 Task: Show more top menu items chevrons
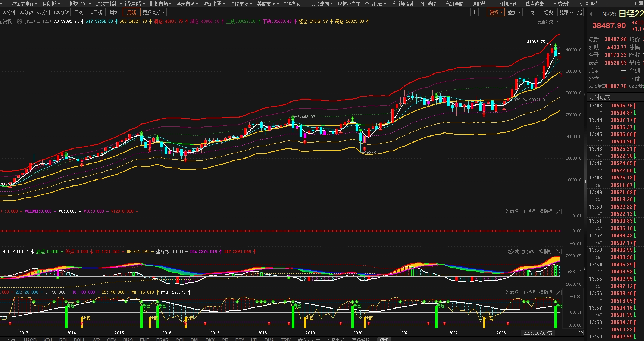point(604,4)
